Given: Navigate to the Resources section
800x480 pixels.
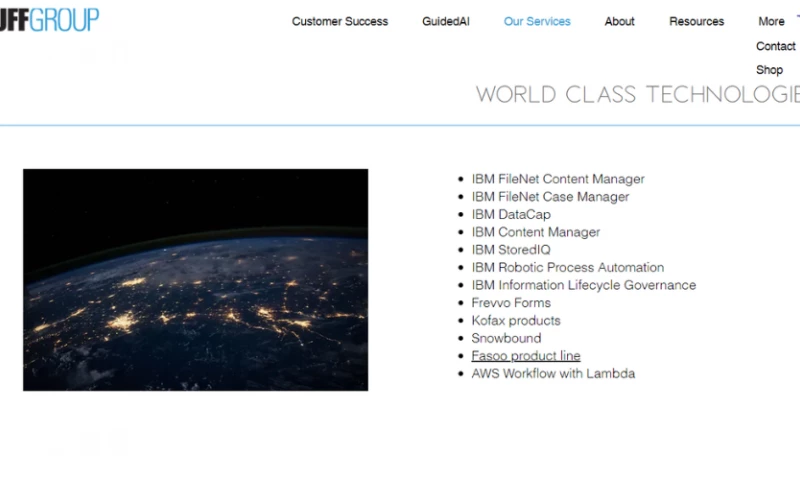Looking at the screenshot, I should tap(696, 21).
